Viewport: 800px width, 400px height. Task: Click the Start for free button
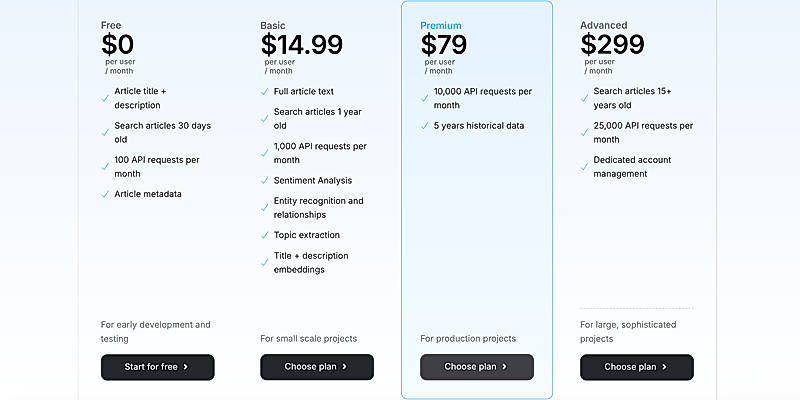157,367
